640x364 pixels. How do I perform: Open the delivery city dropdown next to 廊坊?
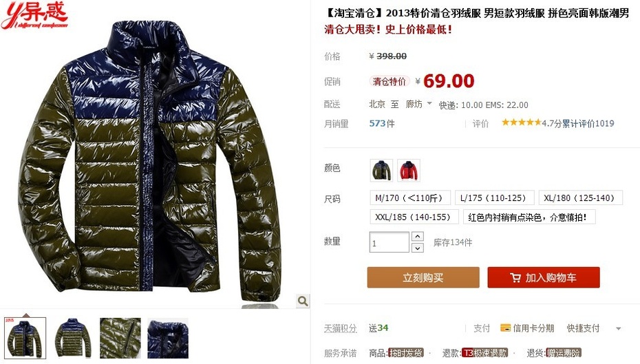pos(429,104)
